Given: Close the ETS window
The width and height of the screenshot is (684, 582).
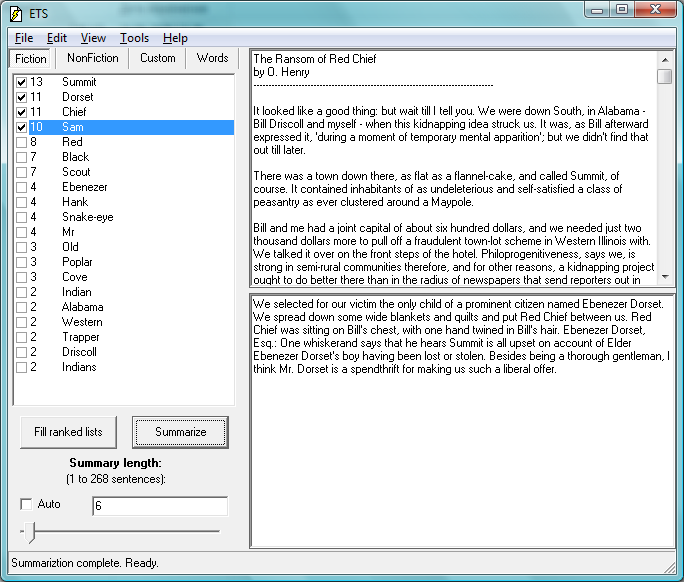Looking at the screenshot, I should pos(655,10).
